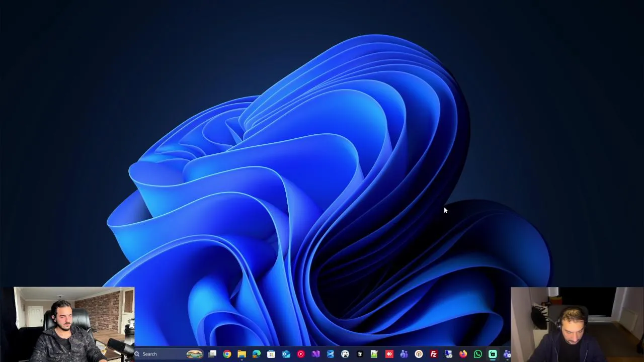Viewport: 644px width, 362px height.
Task: Launch Visual Studio purple icon
Action: (315, 354)
